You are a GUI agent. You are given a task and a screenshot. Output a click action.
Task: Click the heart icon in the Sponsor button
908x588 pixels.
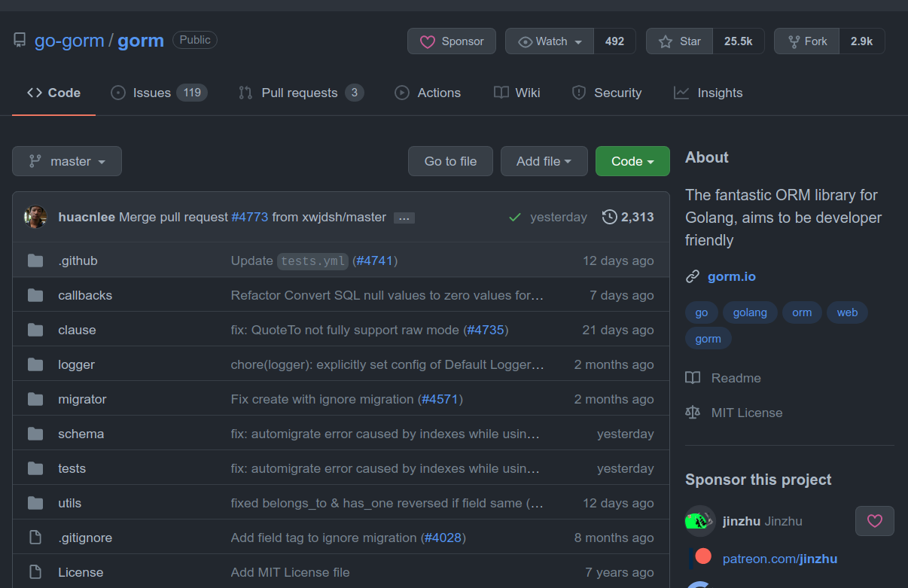427,42
